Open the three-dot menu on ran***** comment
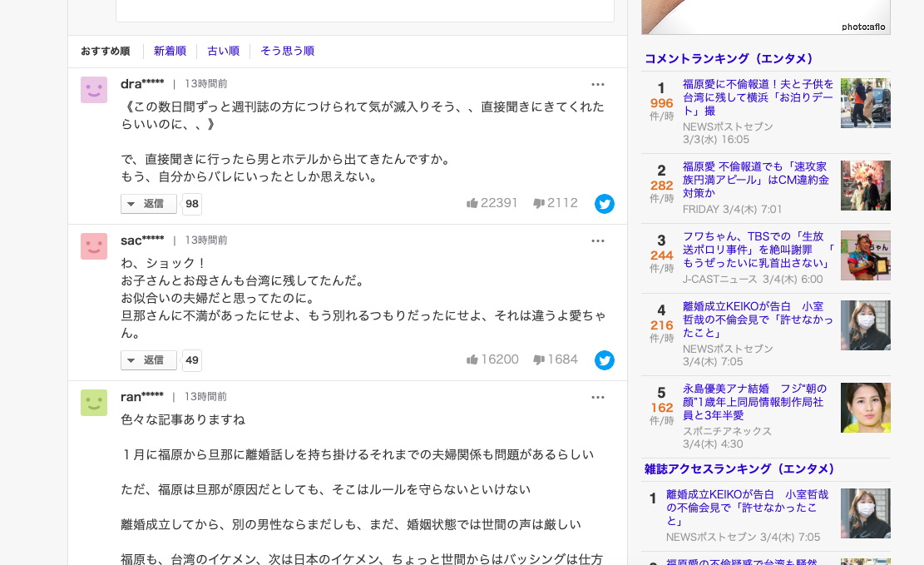924x565 pixels. pyautogui.click(x=597, y=397)
